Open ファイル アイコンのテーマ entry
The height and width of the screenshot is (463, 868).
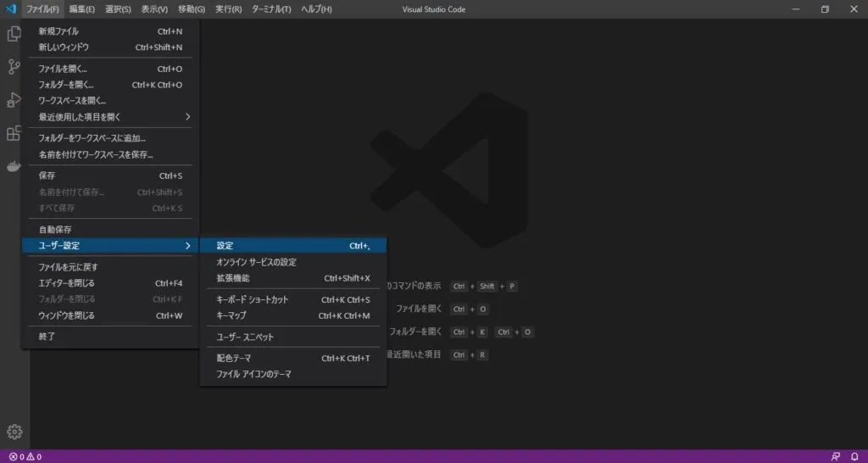pos(293,375)
